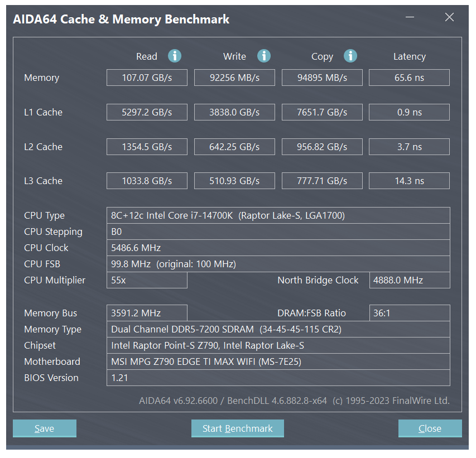Image resolution: width=476 pixels, height=458 pixels.
Task: Click Chipset field Intel Raptor Point-S Z790
Action: coord(278,345)
